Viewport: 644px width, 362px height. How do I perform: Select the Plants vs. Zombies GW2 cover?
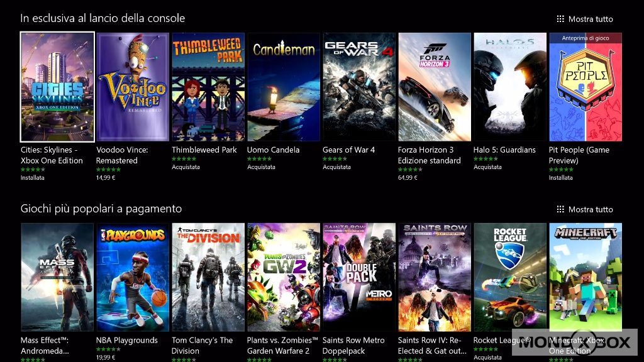coord(284,277)
